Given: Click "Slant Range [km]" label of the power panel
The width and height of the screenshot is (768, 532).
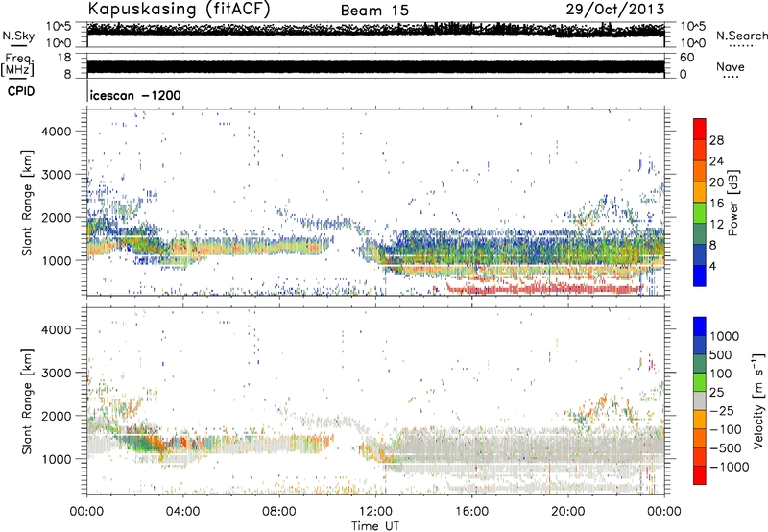Looking at the screenshot, I should 27,203.
